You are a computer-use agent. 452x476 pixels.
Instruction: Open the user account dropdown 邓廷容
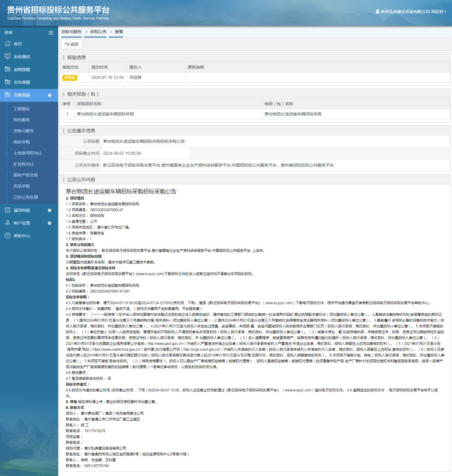[x=411, y=12]
